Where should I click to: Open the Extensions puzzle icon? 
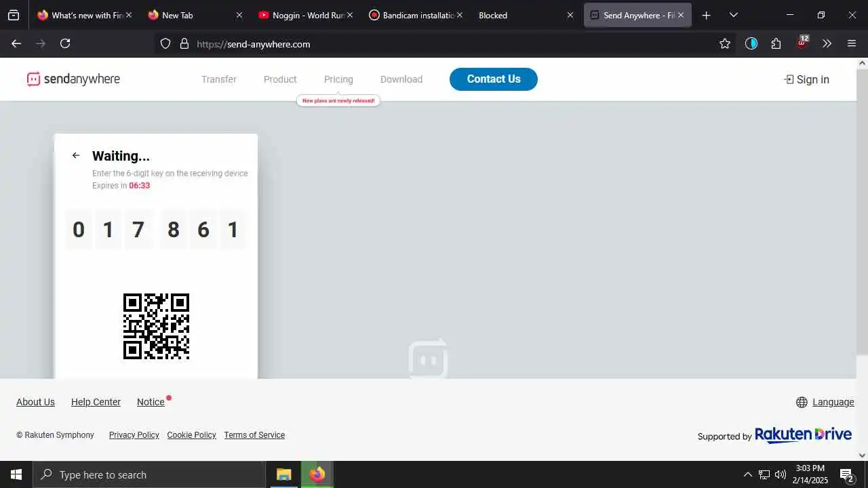click(x=776, y=43)
